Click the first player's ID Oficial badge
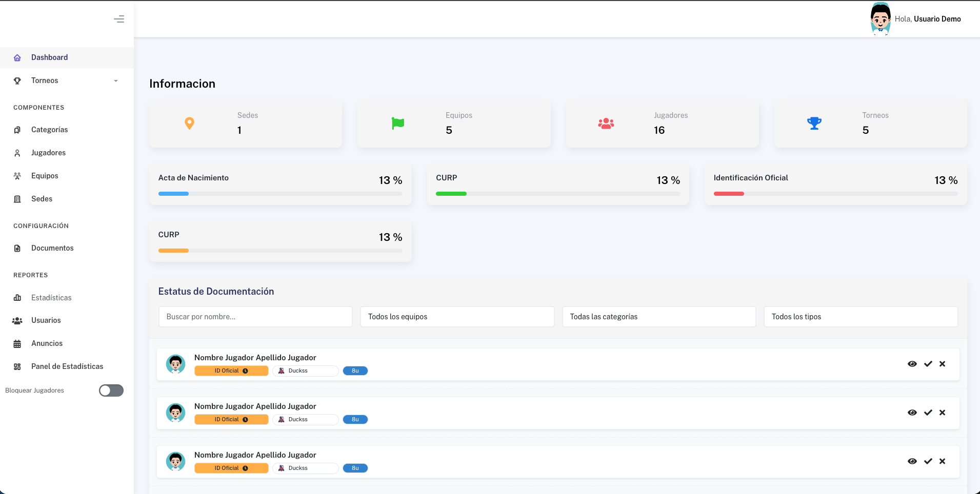This screenshot has height=494, width=980. pyautogui.click(x=231, y=370)
